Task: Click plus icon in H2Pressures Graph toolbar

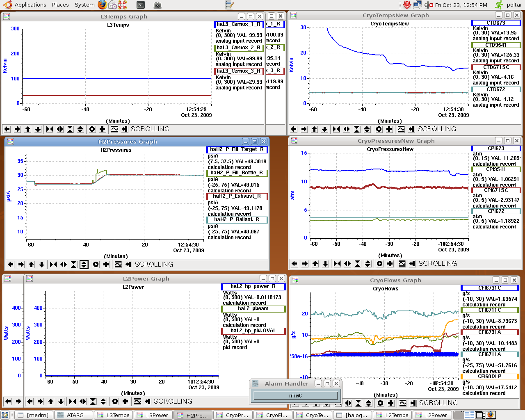Action: [106, 265]
